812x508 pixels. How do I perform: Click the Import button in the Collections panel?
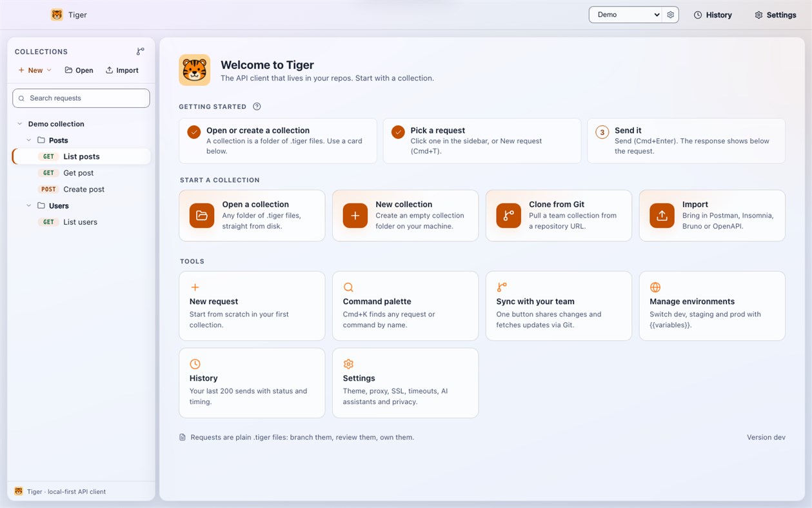point(122,70)
